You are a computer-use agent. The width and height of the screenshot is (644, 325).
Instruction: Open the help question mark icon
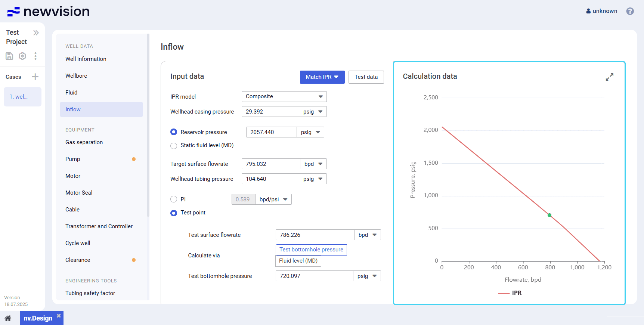[630, 11]
